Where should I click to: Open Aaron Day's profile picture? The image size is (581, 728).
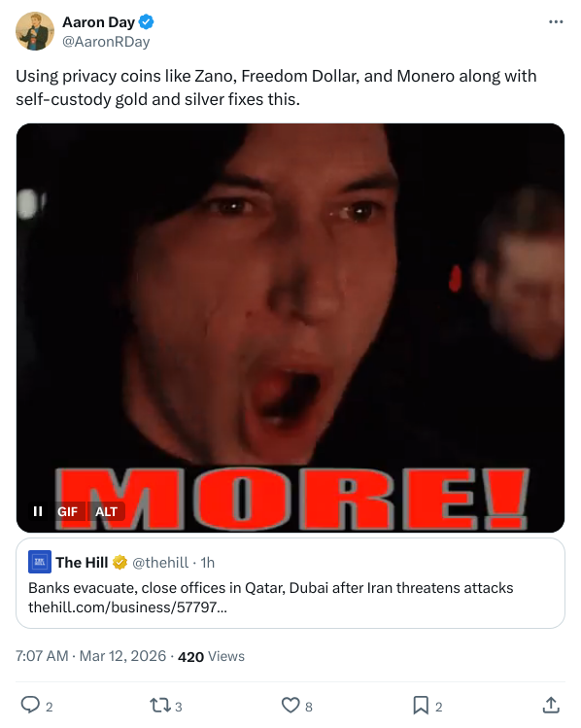coord(35,31)
